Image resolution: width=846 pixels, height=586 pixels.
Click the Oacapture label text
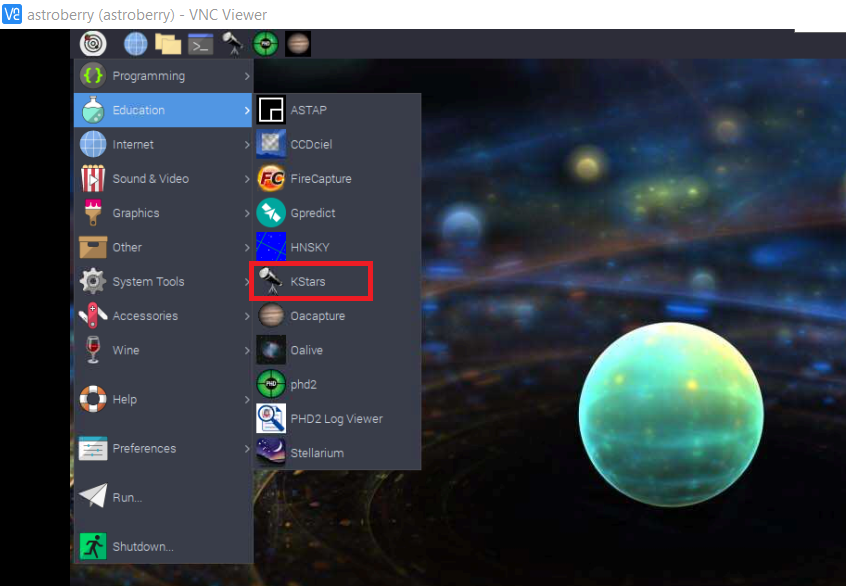pos(318,316)
